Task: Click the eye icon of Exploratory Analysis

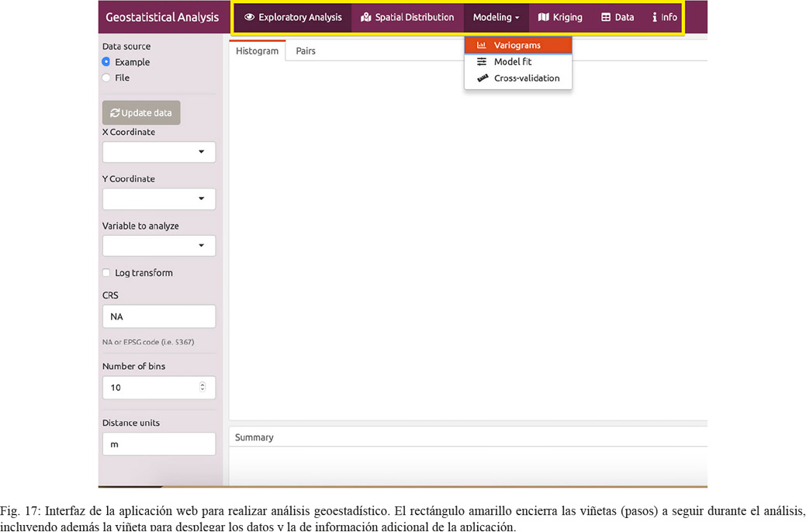Action: [x=249, y=17]
